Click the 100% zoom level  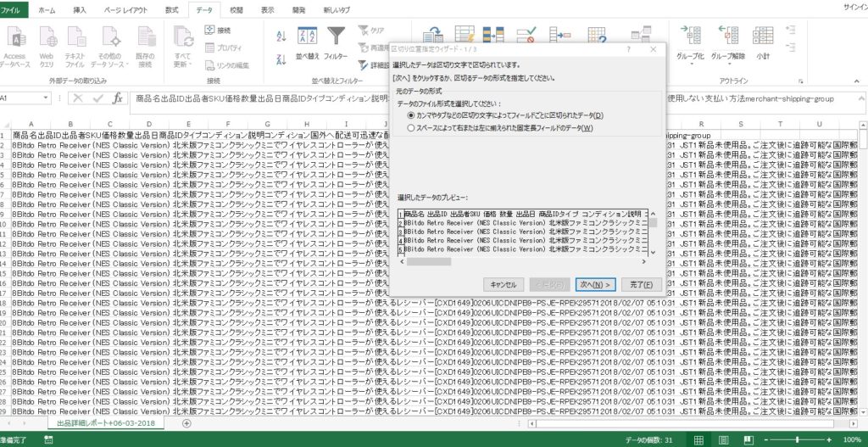[852, 440]
